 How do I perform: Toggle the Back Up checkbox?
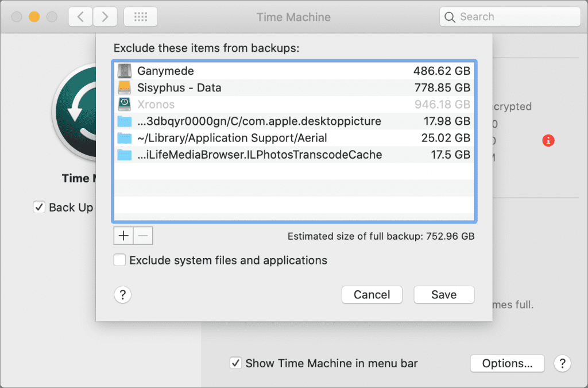39,208
